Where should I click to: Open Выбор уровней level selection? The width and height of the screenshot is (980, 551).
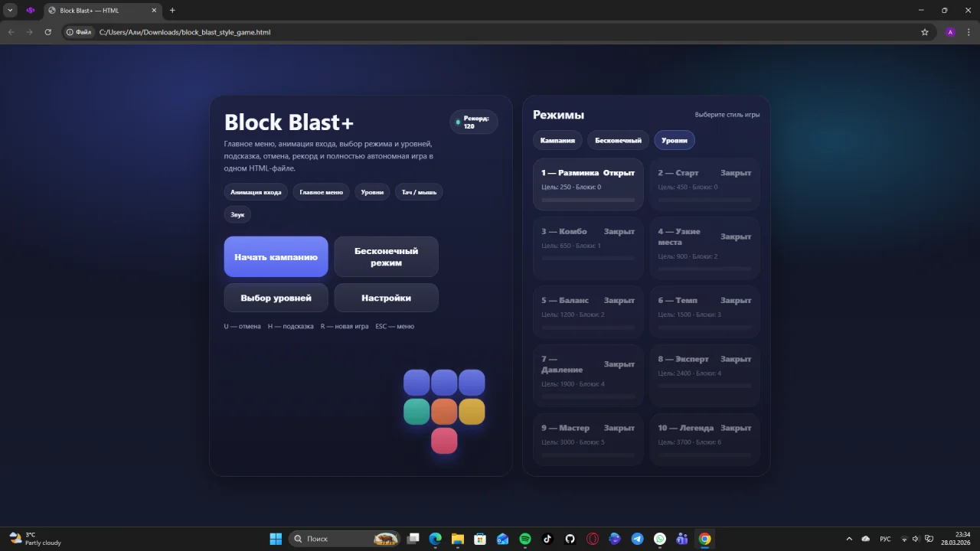tap(276, 298)
